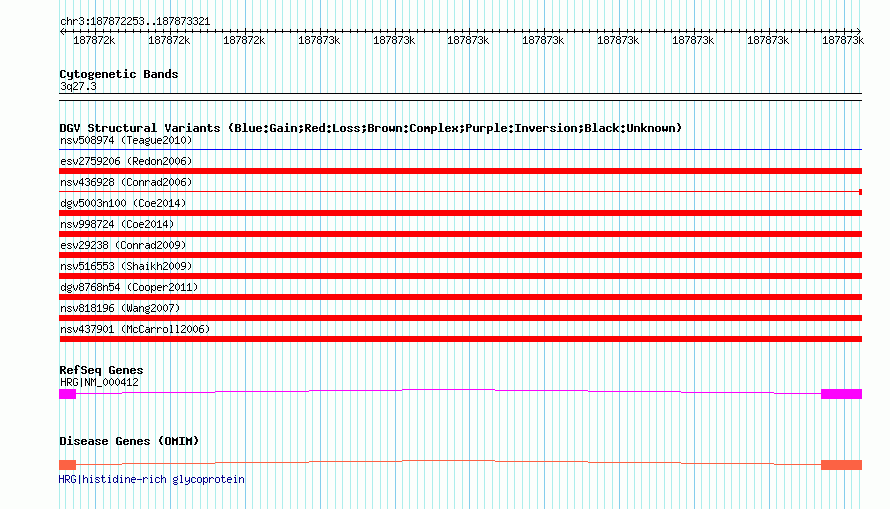
Task: Click the DGV Structural Variants track heading
Action: click(370, 128)
